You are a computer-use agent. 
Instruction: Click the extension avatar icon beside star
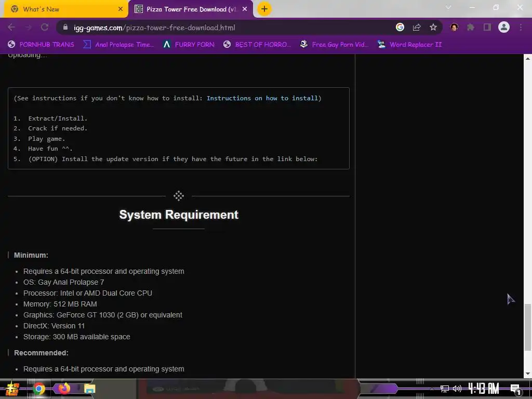pyautogui.click(x=454, y=28)
